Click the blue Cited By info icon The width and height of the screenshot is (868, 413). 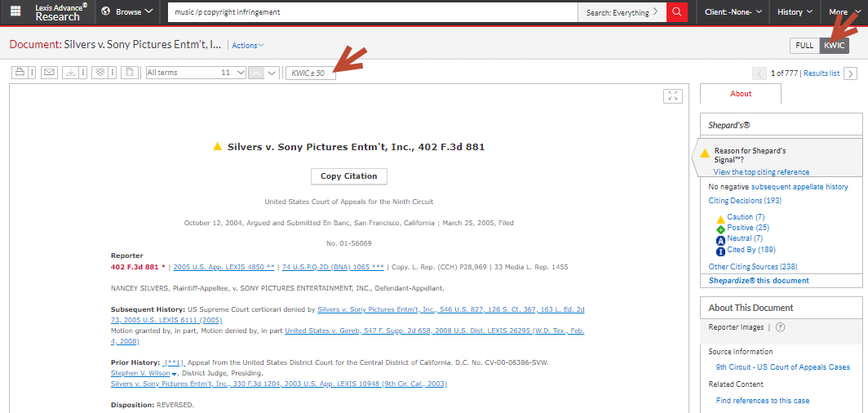pyautogui.click(x=721, y=252)
